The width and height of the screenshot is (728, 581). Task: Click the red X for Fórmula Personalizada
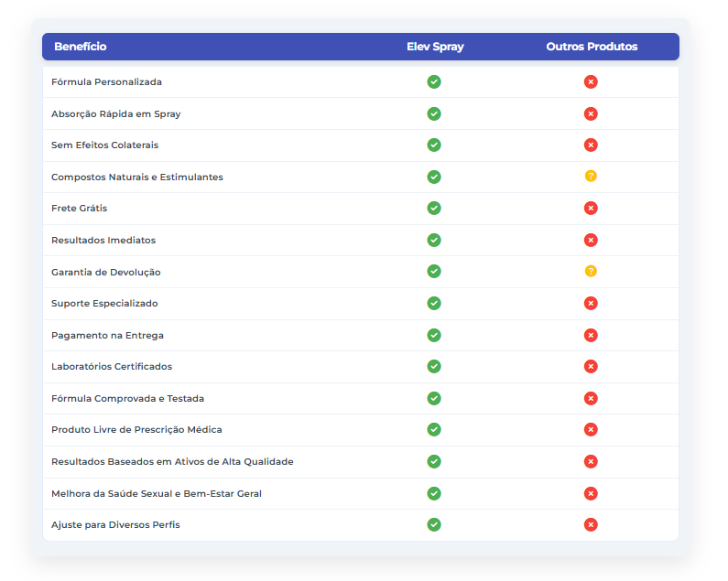(591, 82)
